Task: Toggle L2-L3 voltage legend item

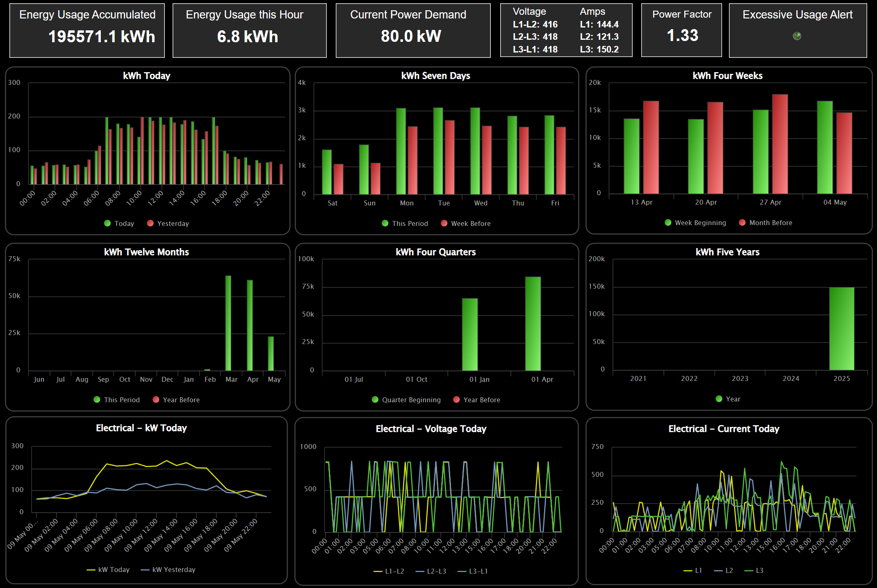Action: coord(431,571)
